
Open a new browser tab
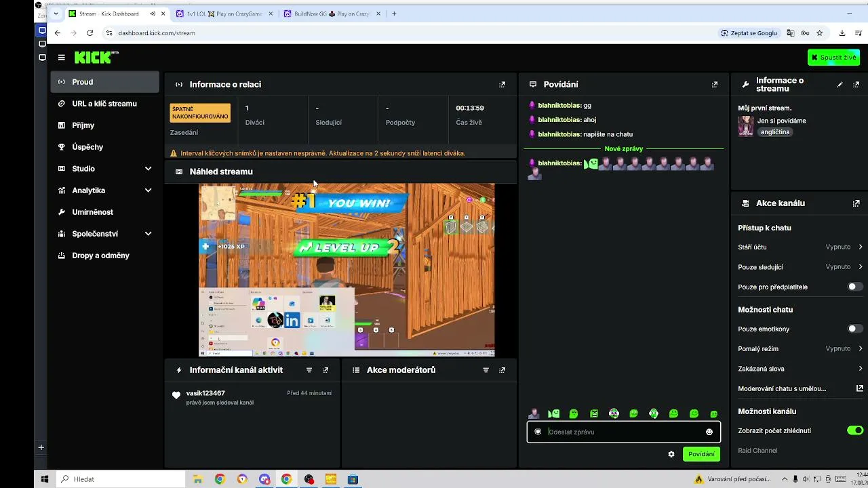coord(394,14)
